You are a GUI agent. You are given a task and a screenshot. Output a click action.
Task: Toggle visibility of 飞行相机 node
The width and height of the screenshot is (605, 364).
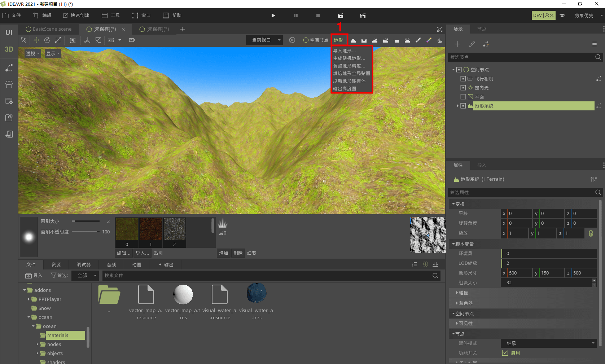point(463,79)
